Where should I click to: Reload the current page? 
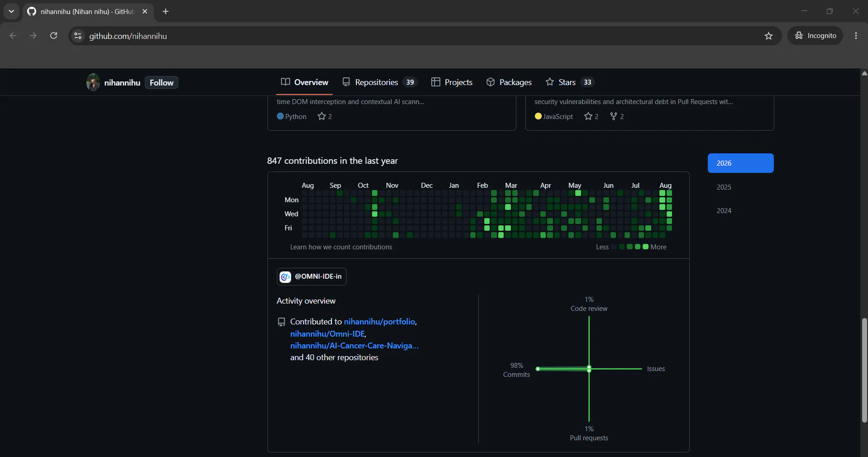[x=53, y=36]
